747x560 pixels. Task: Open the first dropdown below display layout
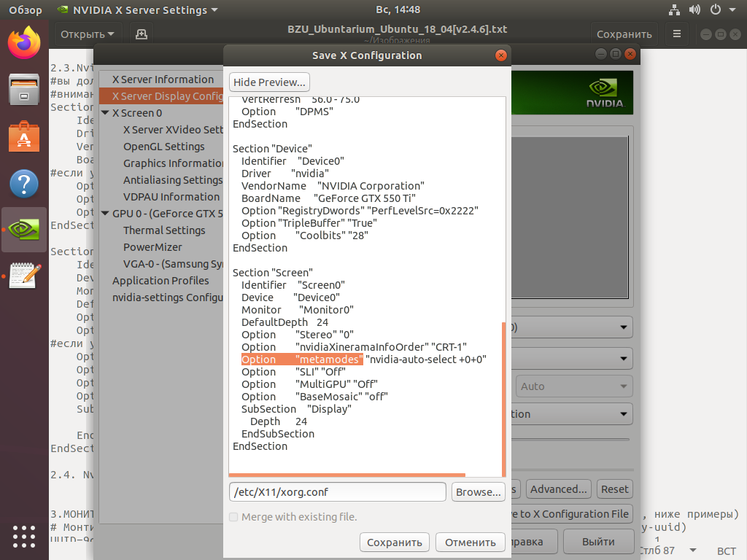(x=572, y=327)
